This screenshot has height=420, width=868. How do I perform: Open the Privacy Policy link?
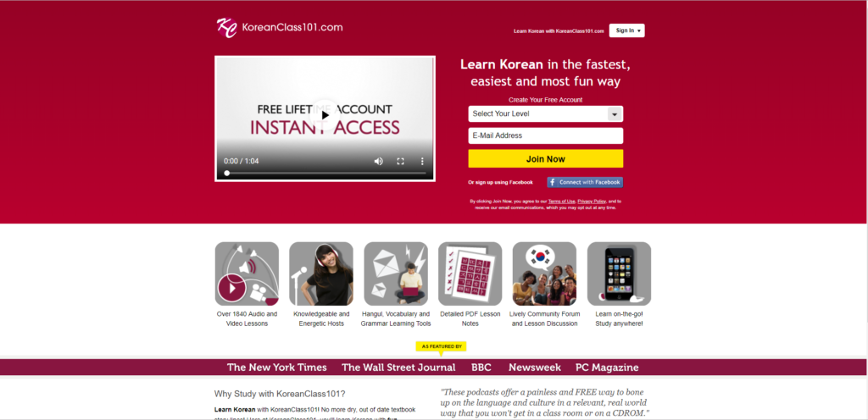(592, 202)
